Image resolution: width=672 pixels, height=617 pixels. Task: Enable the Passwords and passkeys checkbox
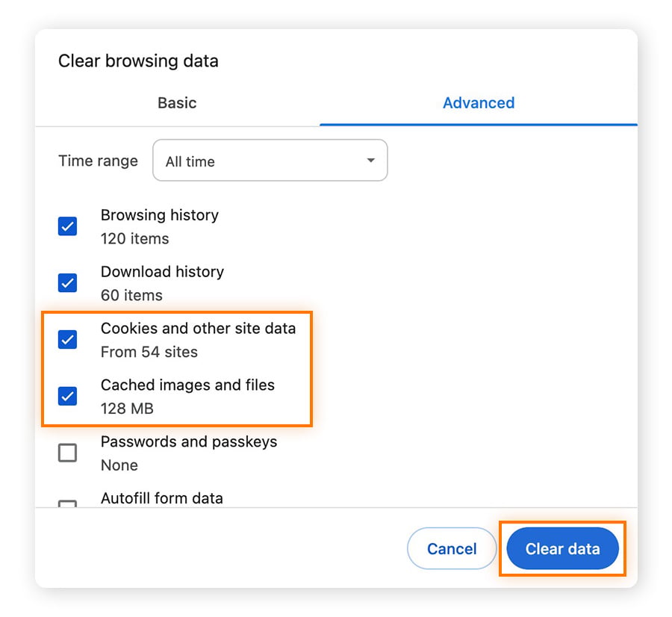point(67,453)
